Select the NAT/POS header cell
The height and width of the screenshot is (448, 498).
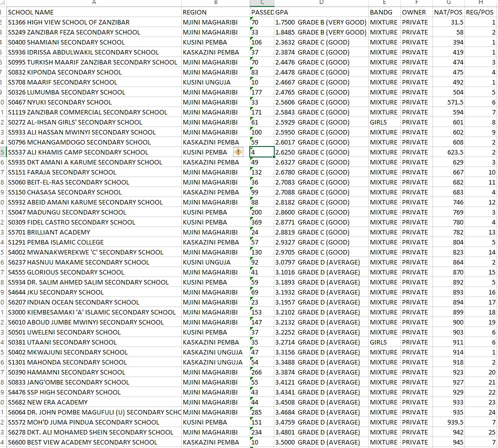(x=448, y=12)
